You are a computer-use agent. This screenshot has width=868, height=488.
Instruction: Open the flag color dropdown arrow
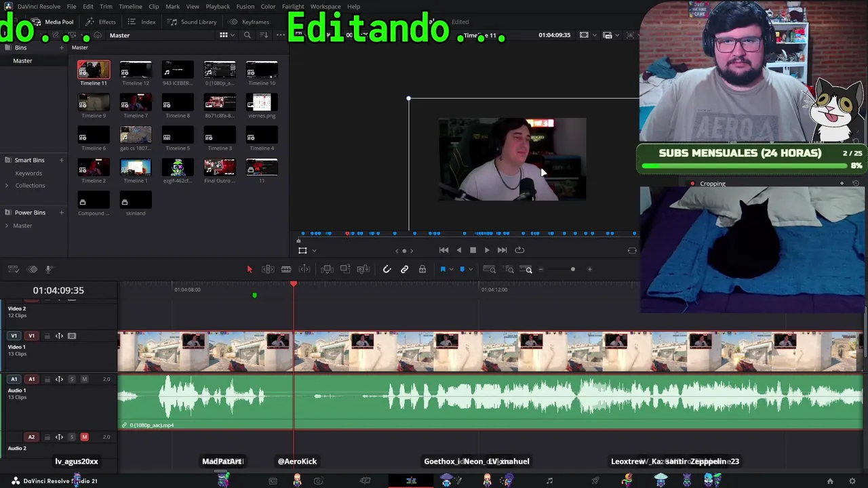coord(451,270)
